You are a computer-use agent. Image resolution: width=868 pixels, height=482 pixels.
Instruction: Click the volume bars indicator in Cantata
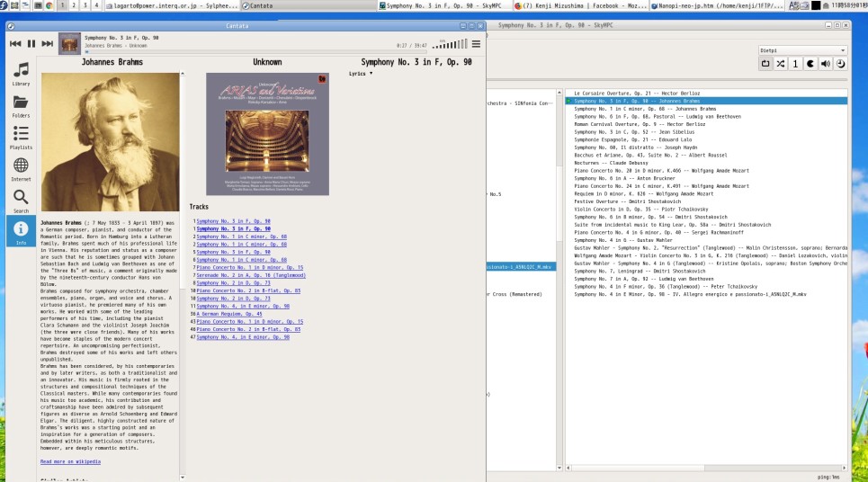click(x=449, y=43)
